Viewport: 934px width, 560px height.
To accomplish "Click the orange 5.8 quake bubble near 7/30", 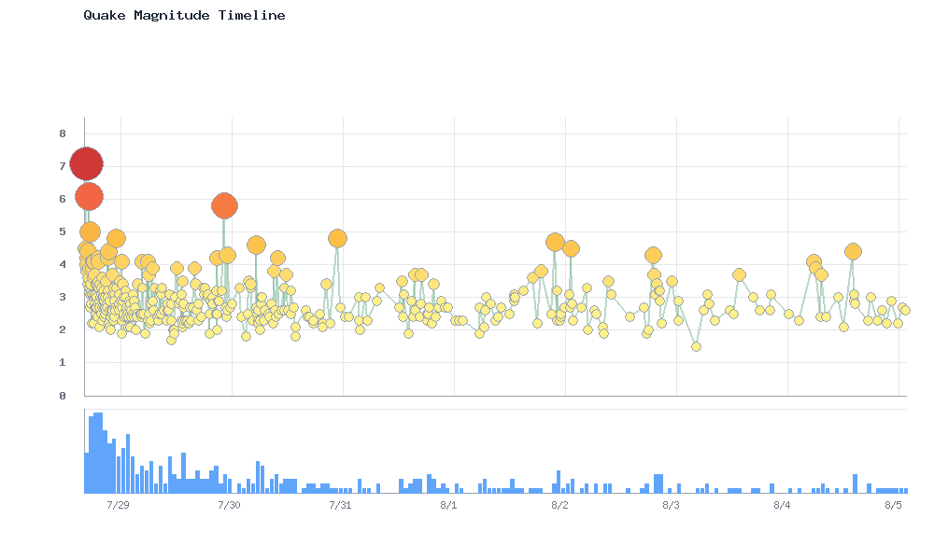I will [224, 206].
